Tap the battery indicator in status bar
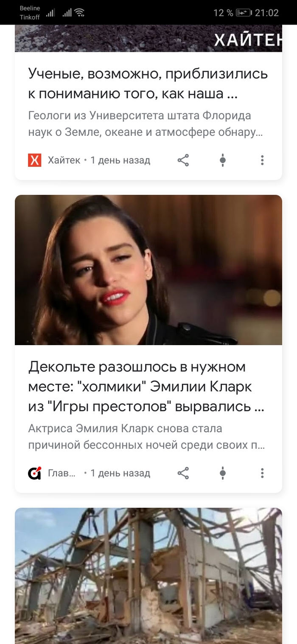This screenshot has width=297, height=644. click(244, 13)
